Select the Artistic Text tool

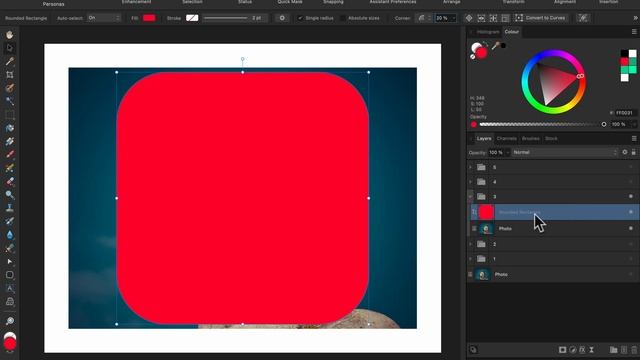[x=10, y=288]
